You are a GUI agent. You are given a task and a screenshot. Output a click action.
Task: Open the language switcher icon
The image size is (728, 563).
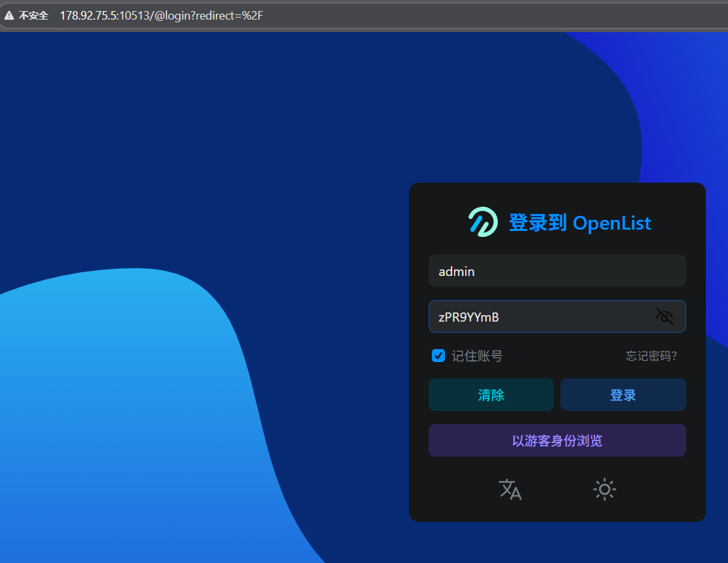coord(509,489)
